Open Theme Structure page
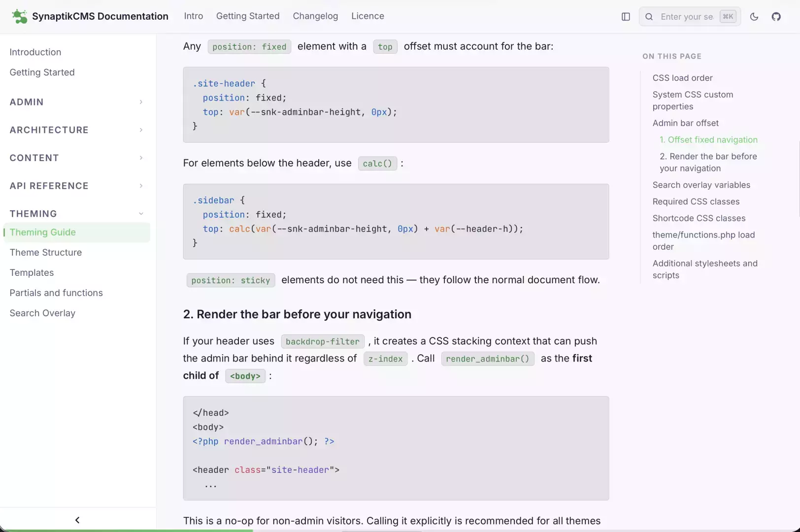 point(46,253)
